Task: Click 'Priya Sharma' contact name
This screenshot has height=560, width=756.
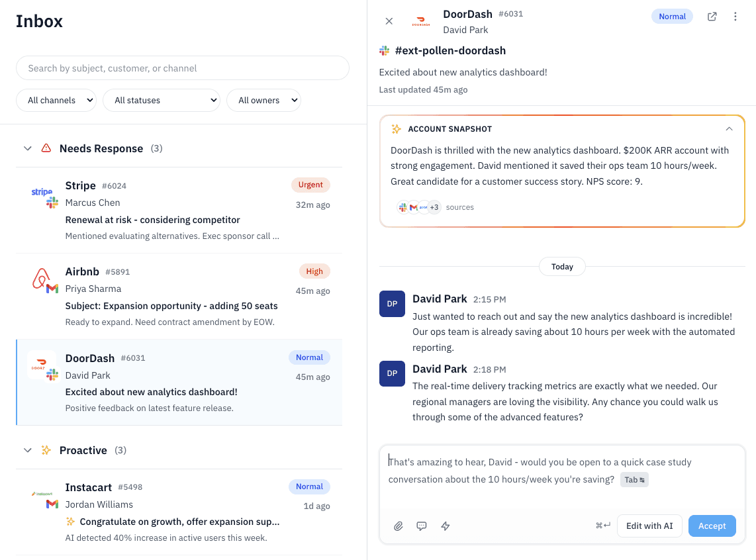Action: (93, 289)
